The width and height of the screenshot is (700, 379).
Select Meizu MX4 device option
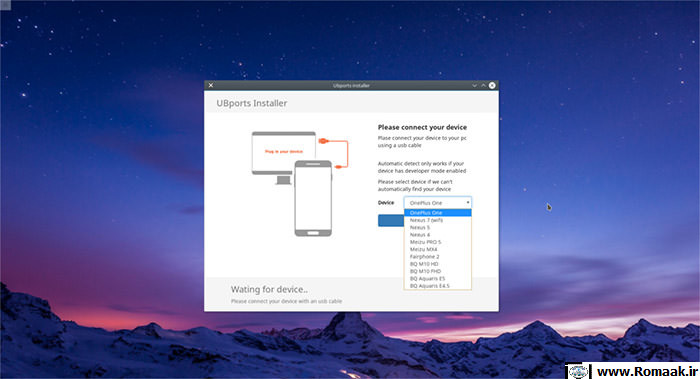[438, 249]
